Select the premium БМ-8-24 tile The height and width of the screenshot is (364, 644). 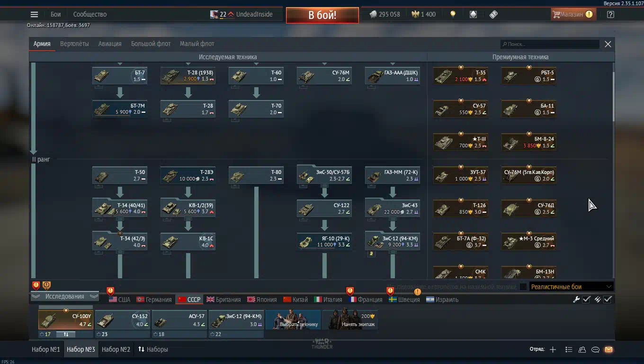529,142
